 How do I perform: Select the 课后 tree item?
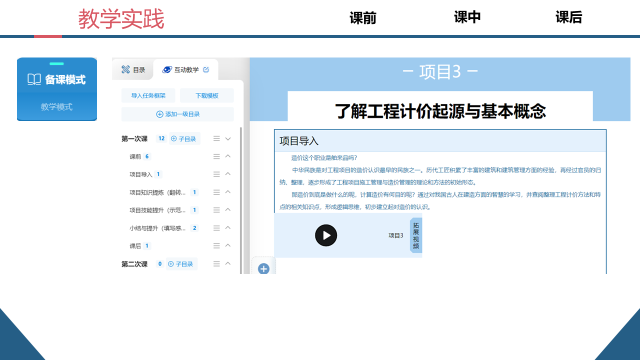click(135, 246)
